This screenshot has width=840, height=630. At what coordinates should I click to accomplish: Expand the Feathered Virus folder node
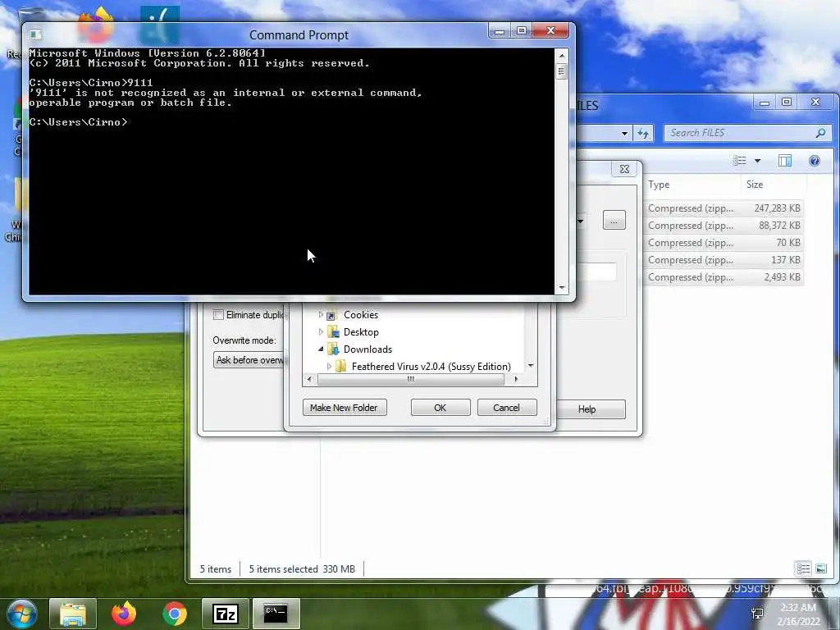pos(330,367)
